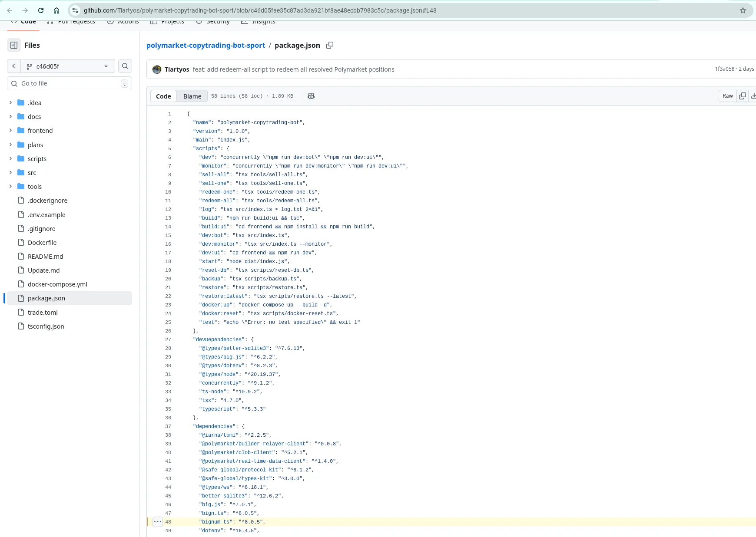Copy the raw file contents
The width and height of the screenshot is (756, 537).
[743, 96]
